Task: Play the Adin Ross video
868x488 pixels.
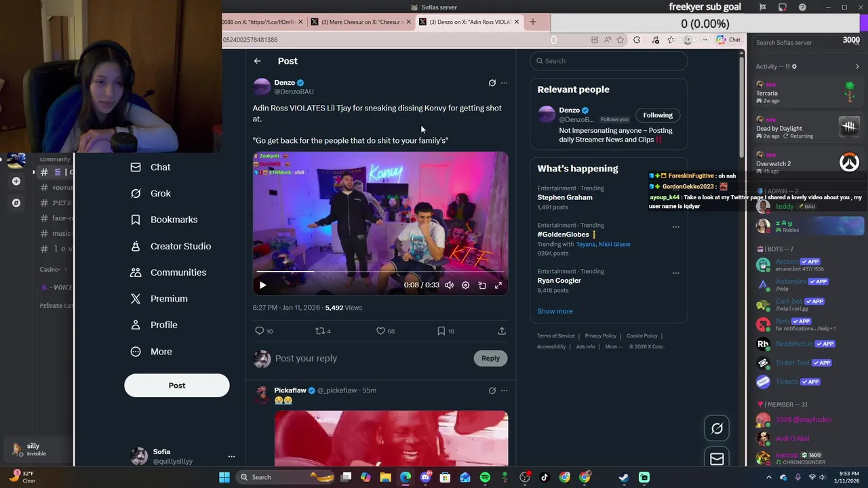Action: point(263,285)
